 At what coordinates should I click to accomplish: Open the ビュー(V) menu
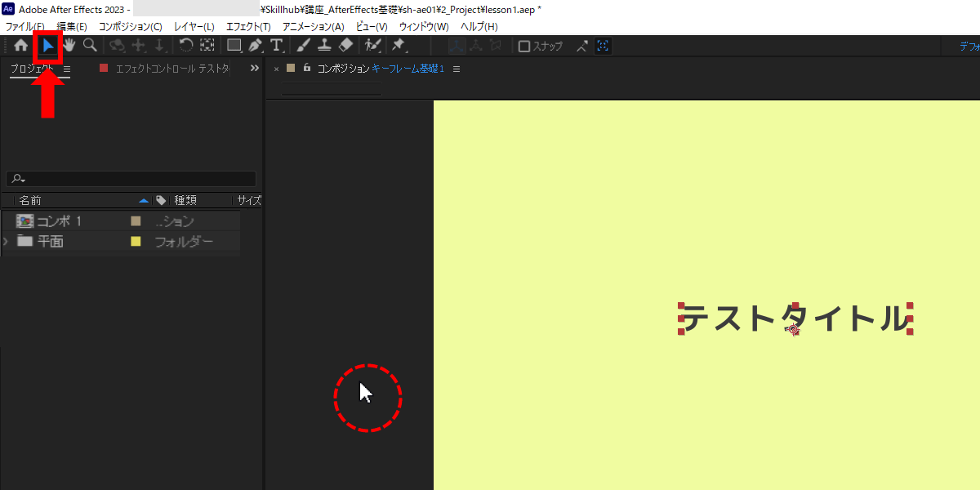(372, 27)
